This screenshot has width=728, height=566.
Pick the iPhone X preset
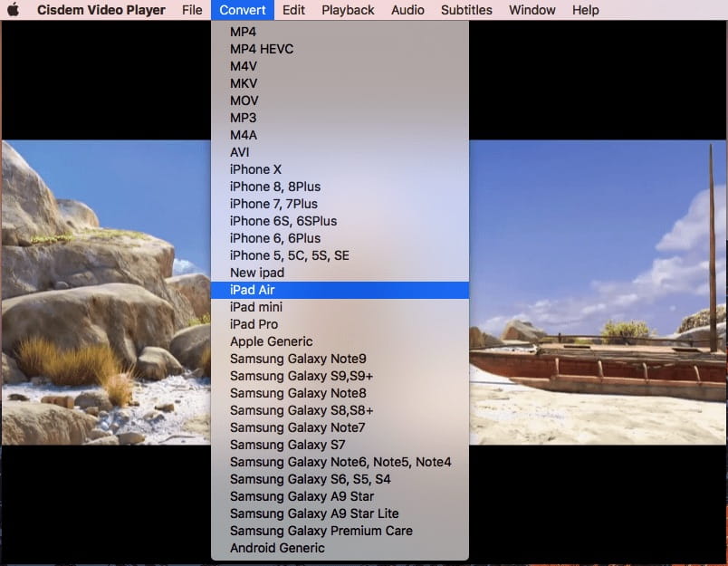pos(340,169)
